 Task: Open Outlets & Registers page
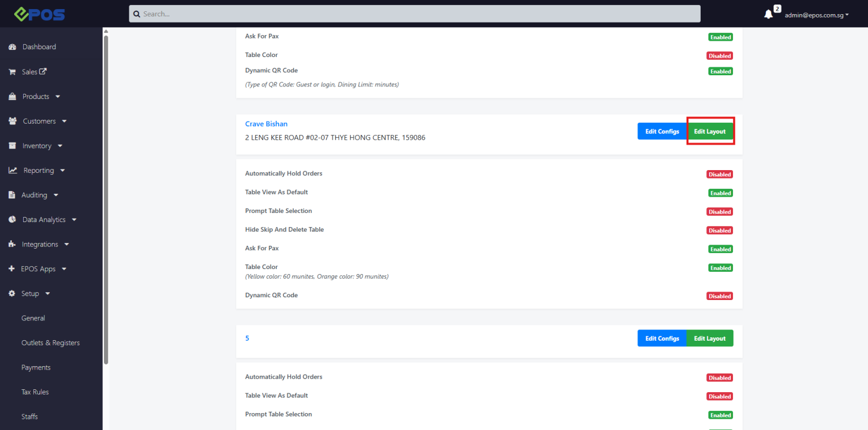[x=50, y=343]
